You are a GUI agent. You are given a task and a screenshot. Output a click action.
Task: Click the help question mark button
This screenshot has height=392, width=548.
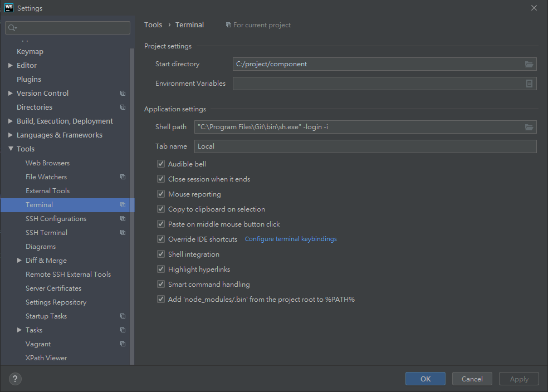point(15,379)
